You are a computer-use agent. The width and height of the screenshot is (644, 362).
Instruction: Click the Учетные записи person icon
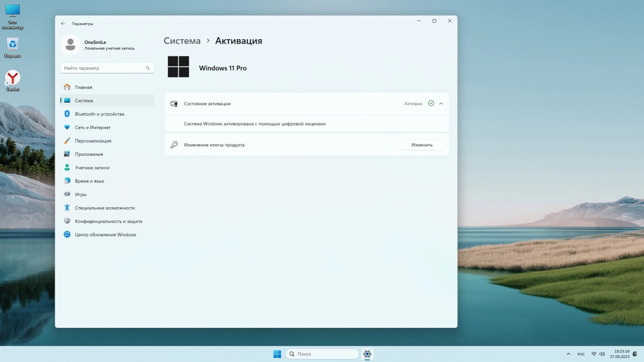point(67,167)
